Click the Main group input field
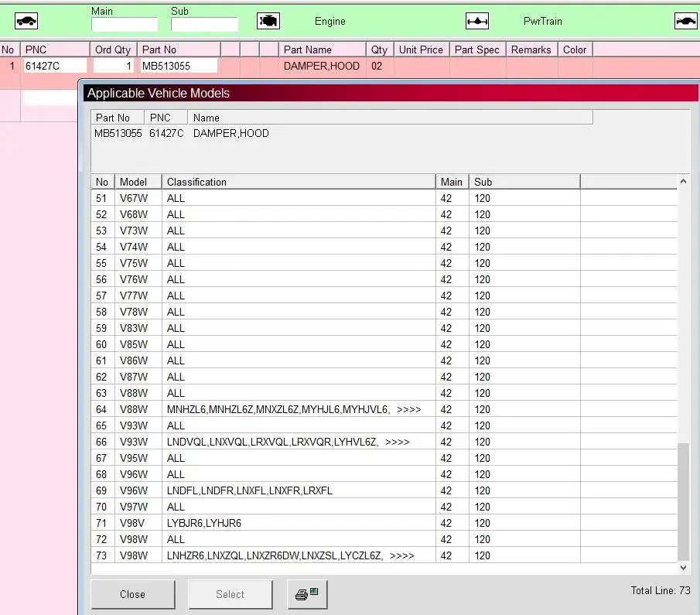This screenshot has width=700, height=615. 124,25
